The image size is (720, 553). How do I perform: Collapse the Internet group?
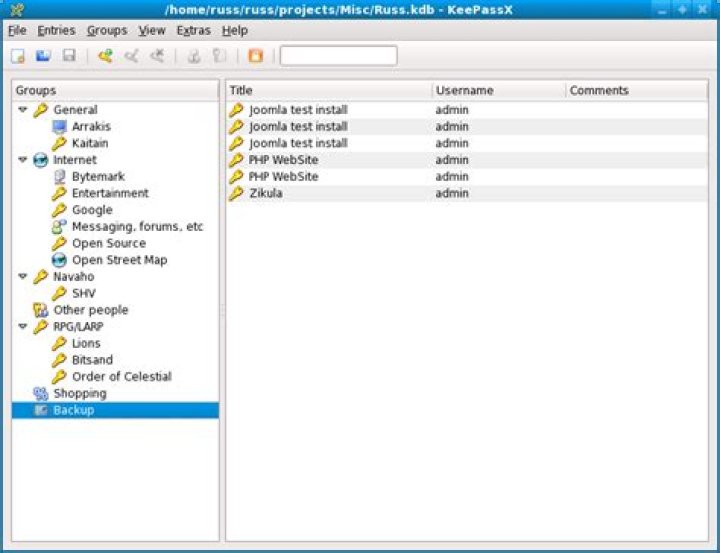22,160
